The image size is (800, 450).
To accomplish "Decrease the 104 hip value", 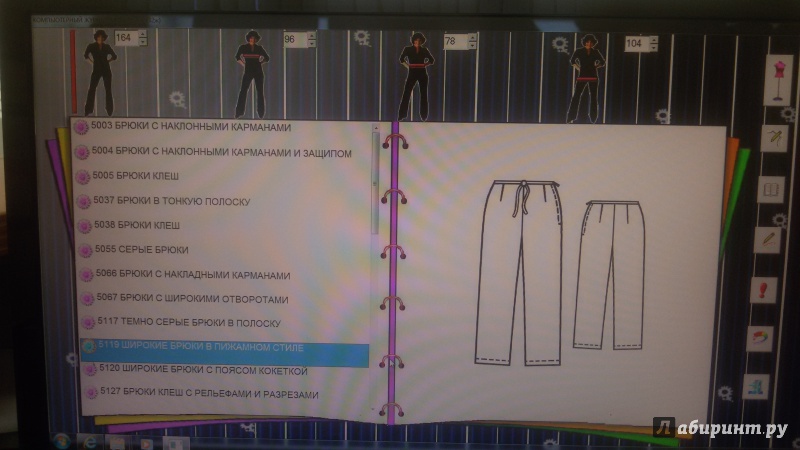I will 654,48.
